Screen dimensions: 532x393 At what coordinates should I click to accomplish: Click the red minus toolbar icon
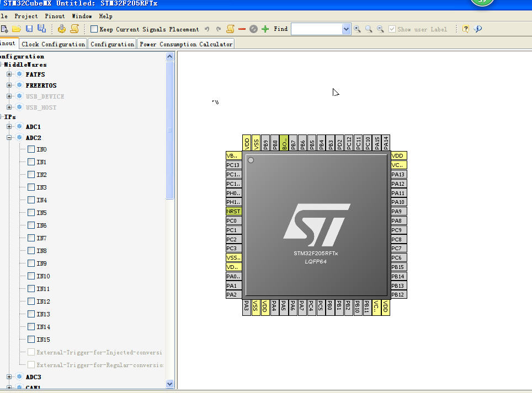point(242,29)
